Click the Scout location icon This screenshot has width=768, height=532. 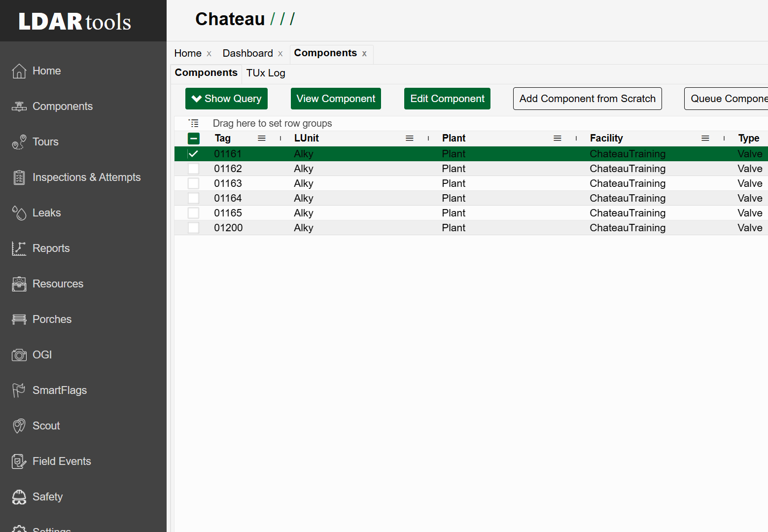tap(19, 426)
